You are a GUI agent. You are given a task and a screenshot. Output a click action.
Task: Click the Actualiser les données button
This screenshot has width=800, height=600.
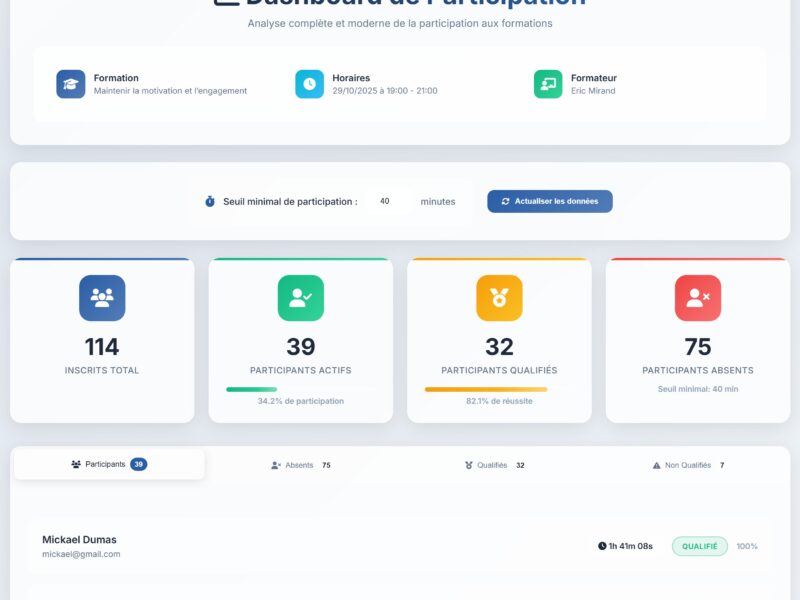(549, 201)
